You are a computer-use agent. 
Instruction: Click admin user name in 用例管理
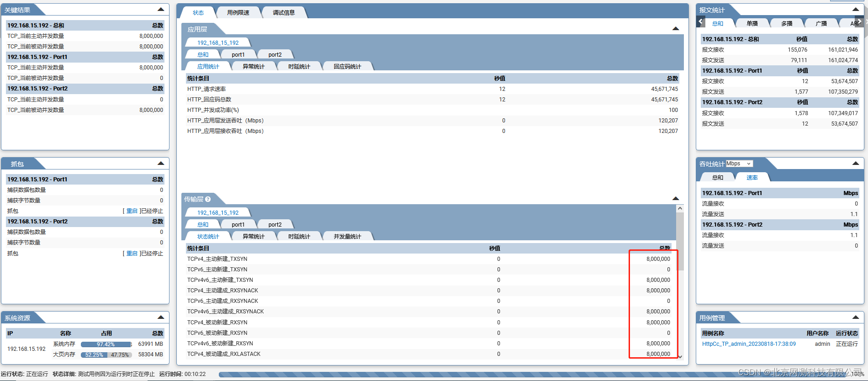(822, 344)
